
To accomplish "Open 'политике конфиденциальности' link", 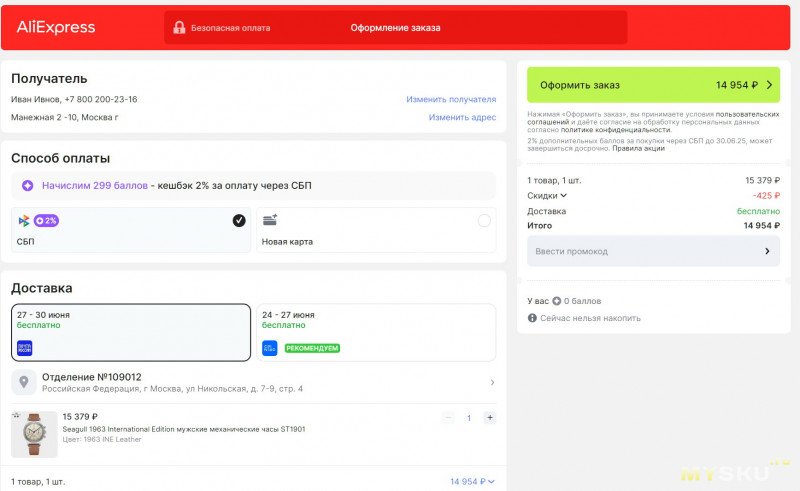I will click(x=616, y=130).
